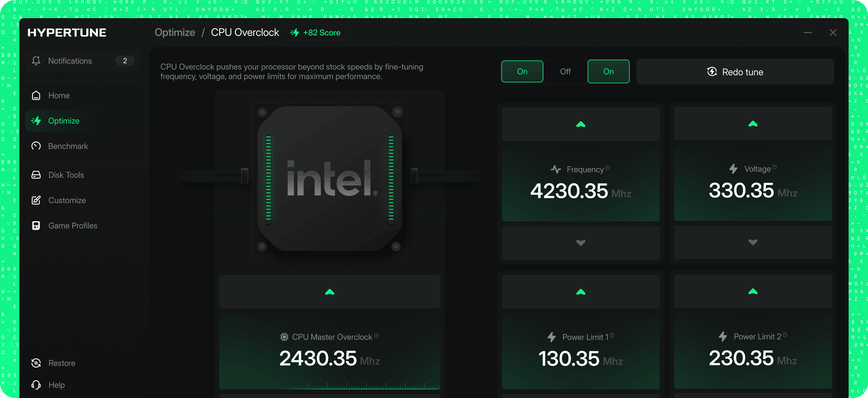Open Customize section
This screenshot has height=398, width=868.
pos(83,200)
